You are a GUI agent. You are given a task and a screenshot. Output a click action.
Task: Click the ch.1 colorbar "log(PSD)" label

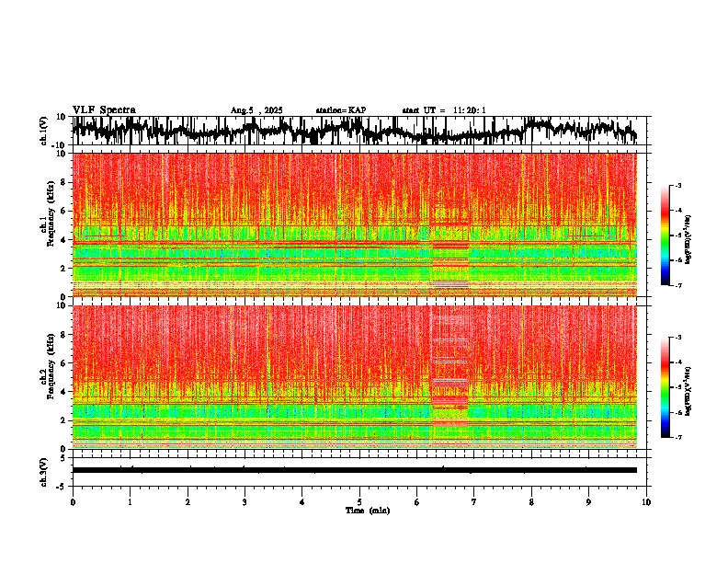(x=688, y=240)
